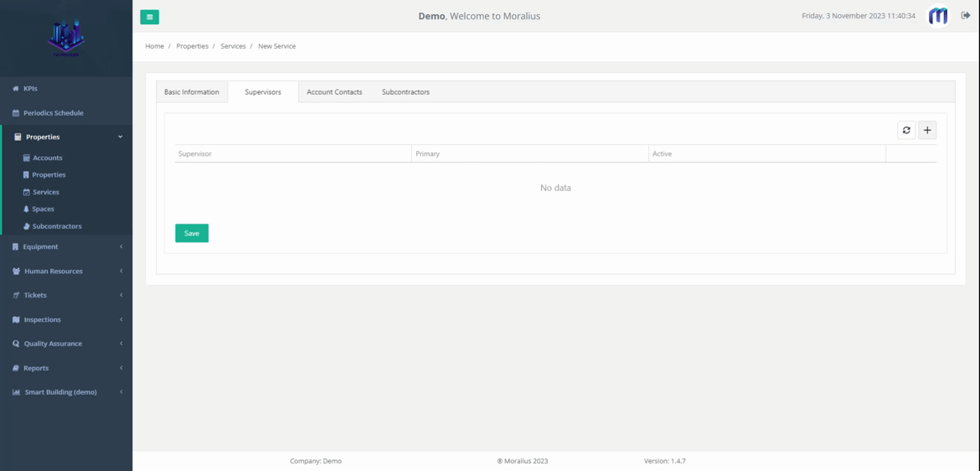Sort by the Supervisor column header

tap(195, 154)
